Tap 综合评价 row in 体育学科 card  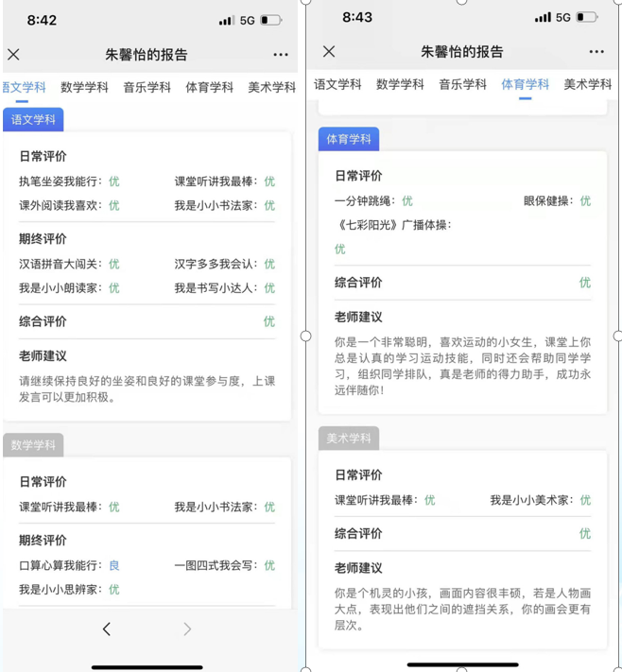click(462, 283)
